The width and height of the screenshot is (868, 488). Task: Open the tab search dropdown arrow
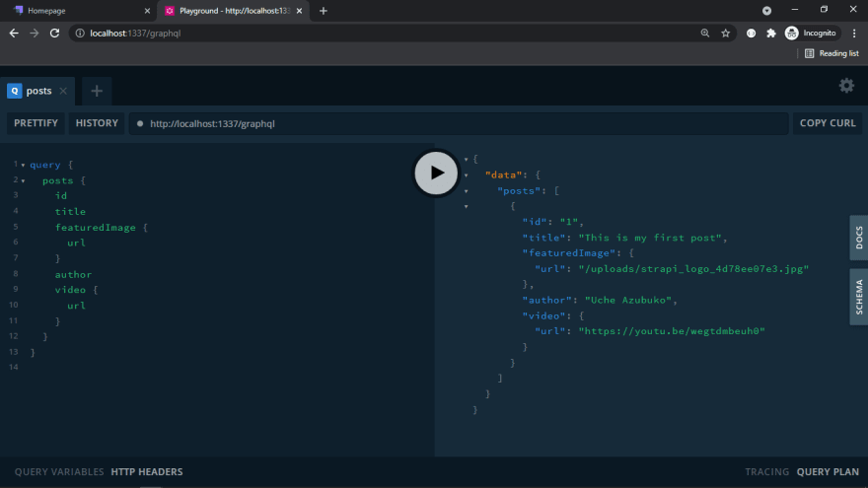tap(766, 11)
